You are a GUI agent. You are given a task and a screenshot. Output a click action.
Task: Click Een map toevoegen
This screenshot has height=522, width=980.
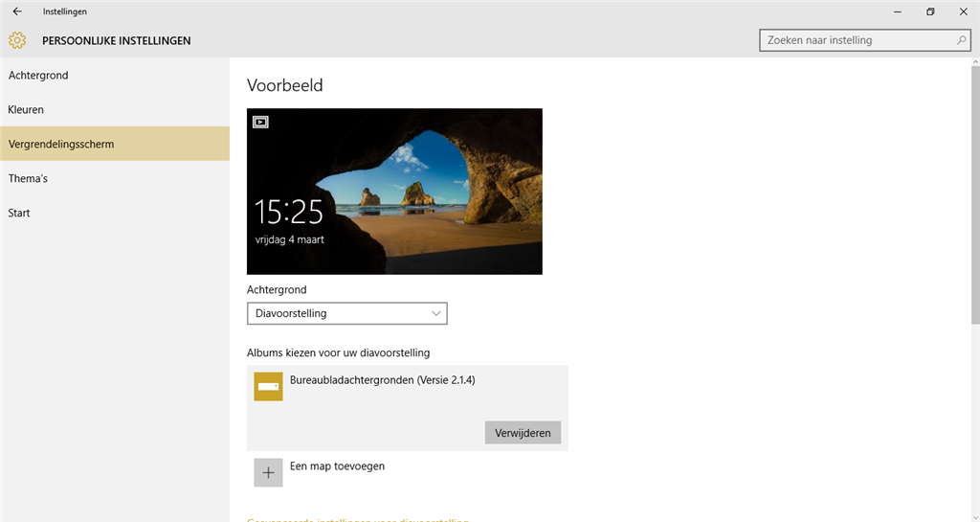[337, 466]
